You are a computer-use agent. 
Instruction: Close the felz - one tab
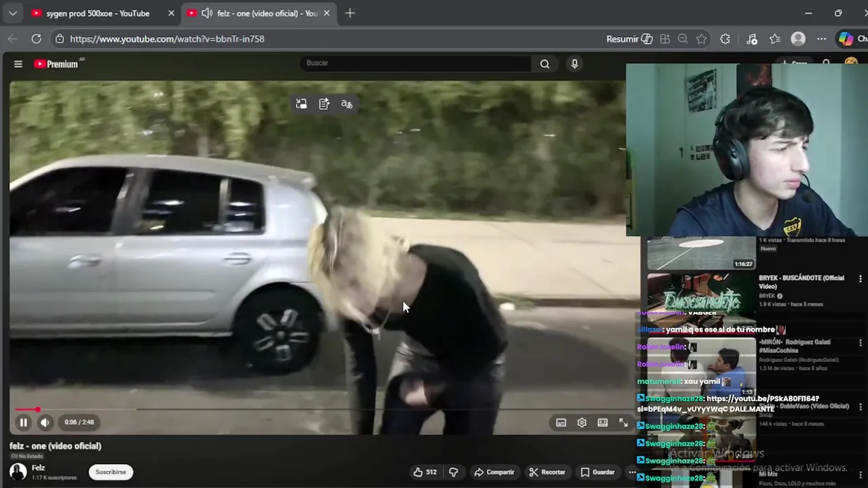click(x=327, y=14)
